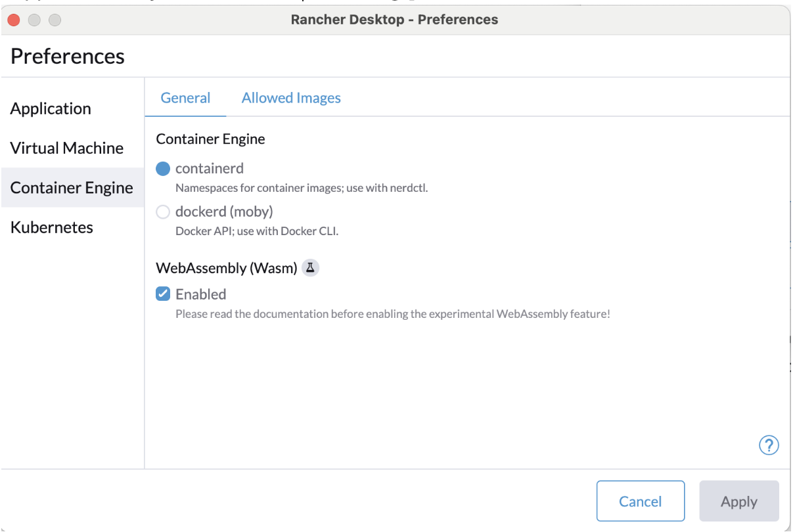Open the help question mark icon
Viewport: 795px width, 532px height.
click(768, 445)
